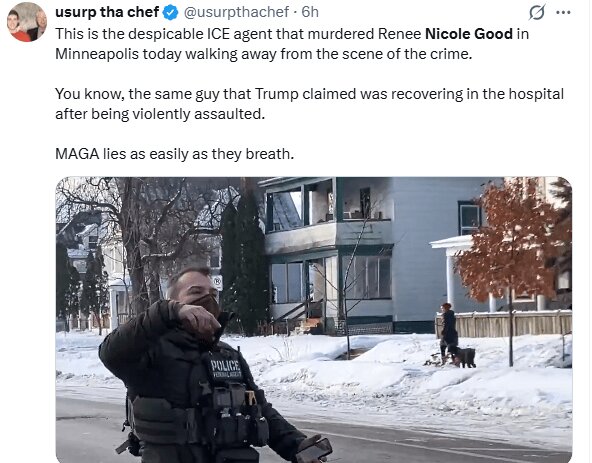592x463 pixels.
Task: Open the three-dot more options menu
Action: click(x=563, y=12)
